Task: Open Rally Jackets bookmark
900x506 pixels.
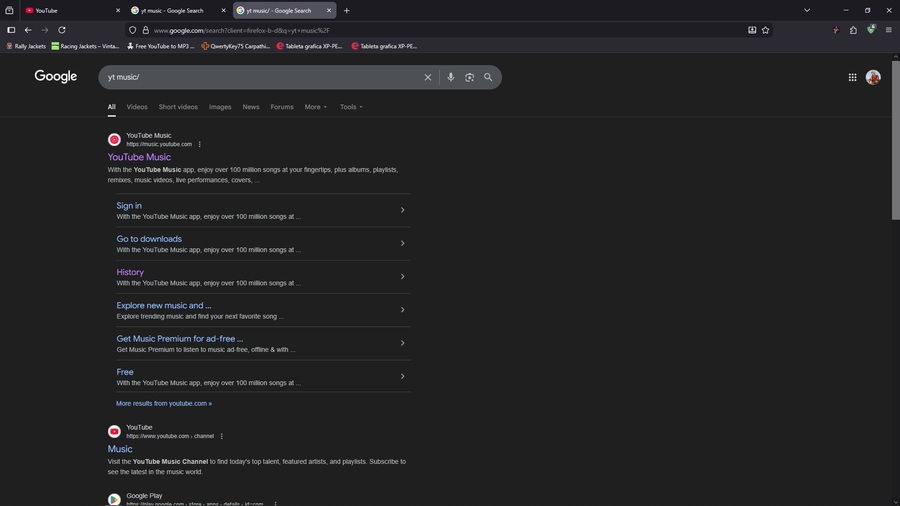Action: point(26,46)
